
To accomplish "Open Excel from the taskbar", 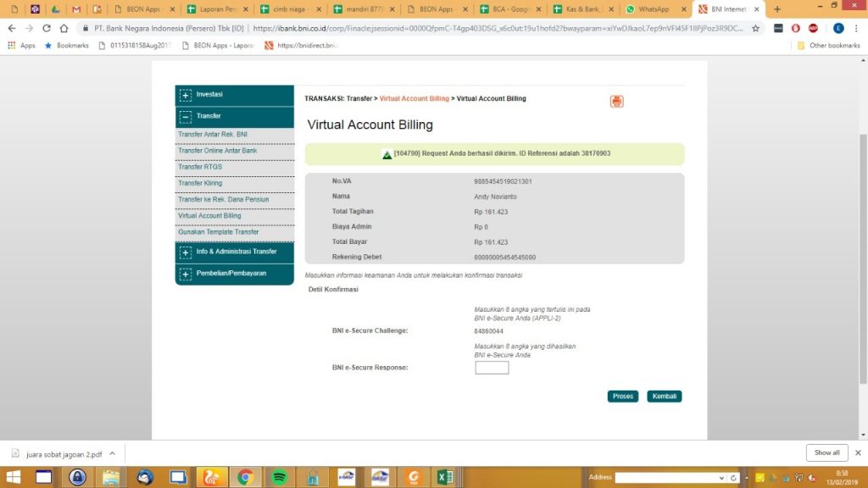I will point(445,477).
